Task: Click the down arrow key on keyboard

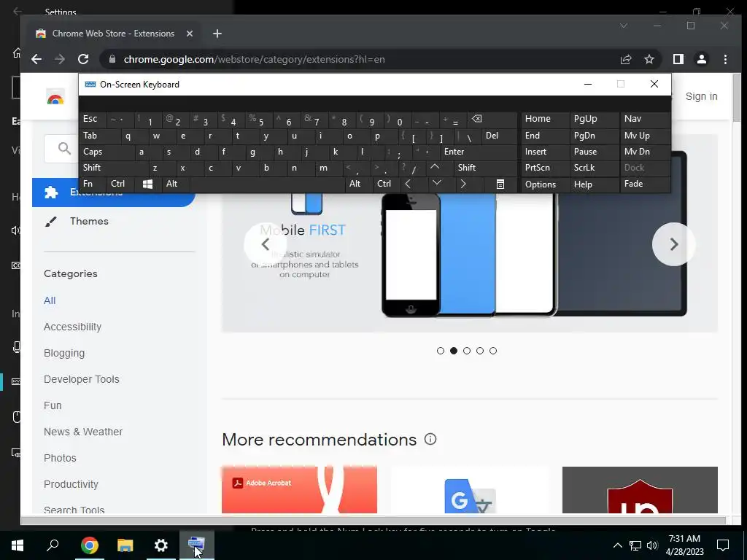Action: (437, 183)
